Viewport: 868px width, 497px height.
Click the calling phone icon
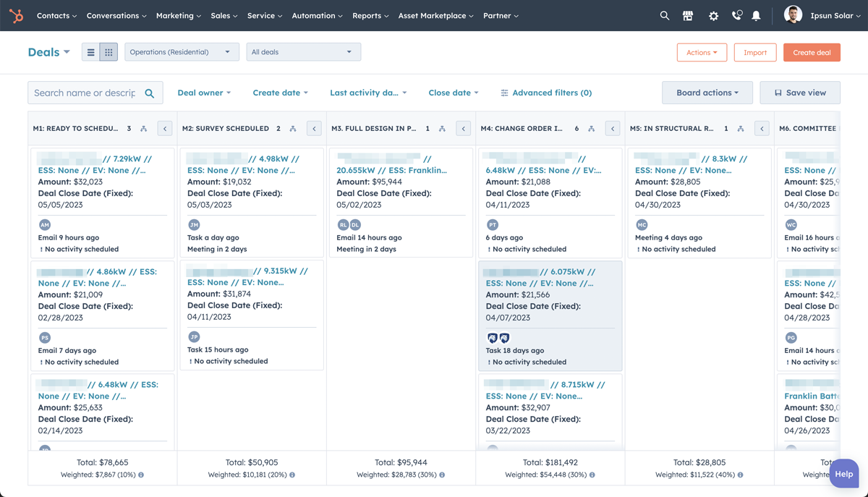pos(736,15)
